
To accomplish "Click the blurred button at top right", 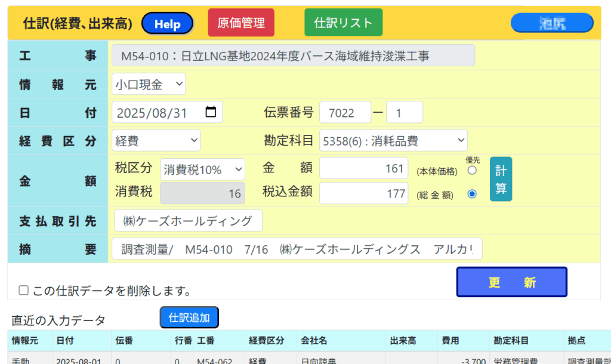I will click(x=552, y=23).
